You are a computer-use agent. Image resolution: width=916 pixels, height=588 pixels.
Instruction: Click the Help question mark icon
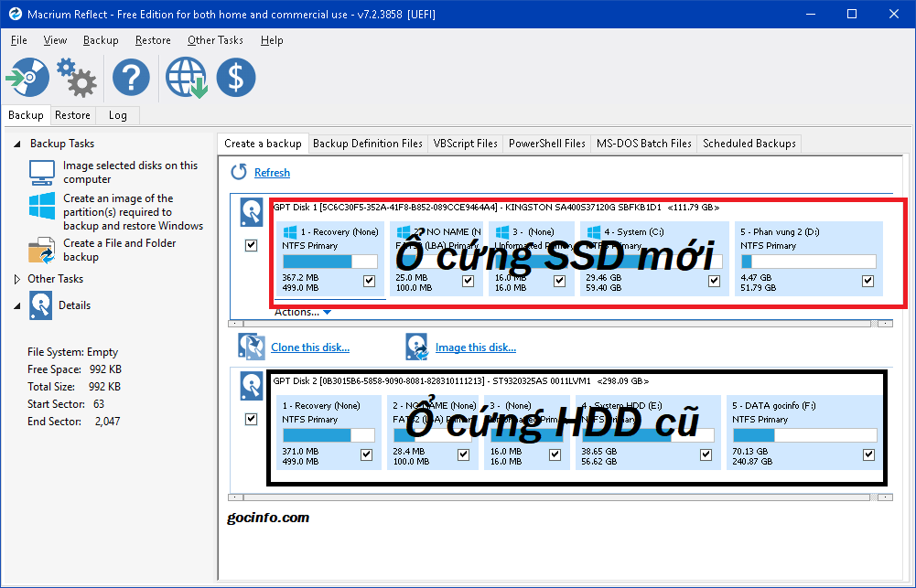130,77
